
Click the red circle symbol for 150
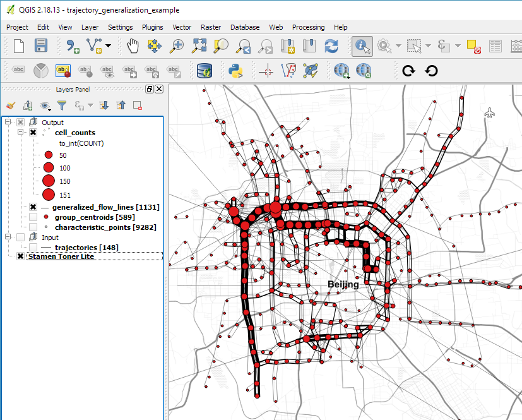point(49,181)
